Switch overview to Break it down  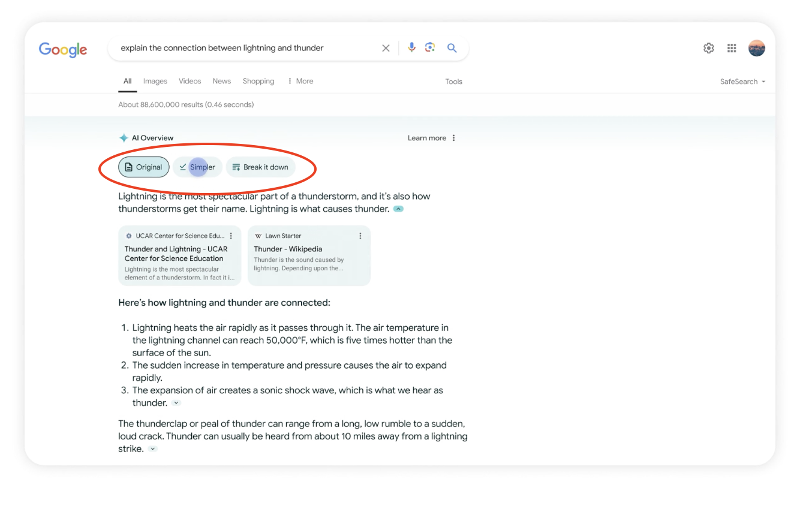(261, 167)
